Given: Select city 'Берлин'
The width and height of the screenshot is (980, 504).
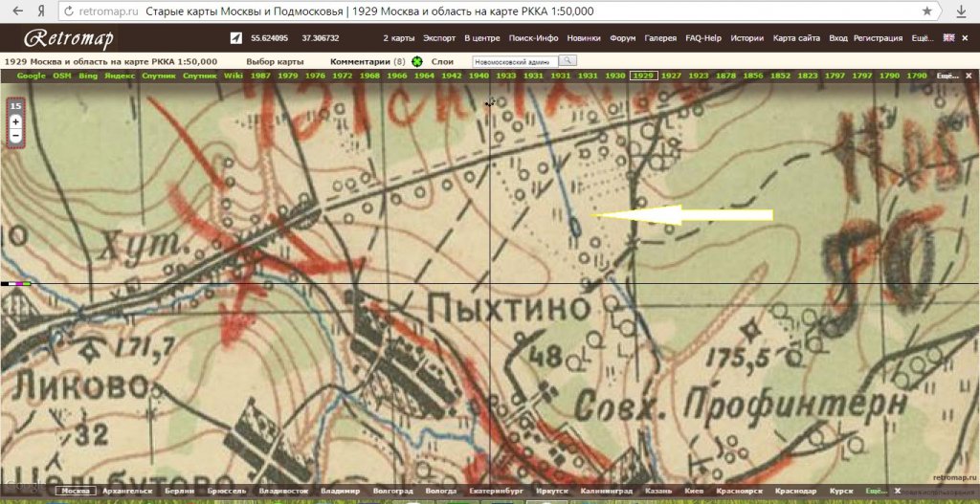Looking at the screenshot, I should pyautogui.click(x=179, y=491).
